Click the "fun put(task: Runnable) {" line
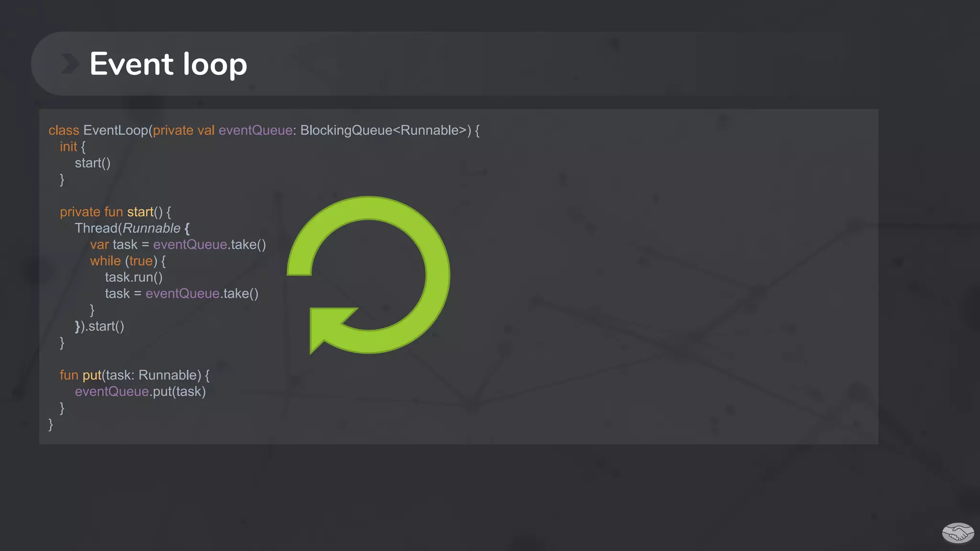This screenshot has height=551, width=980. click(x=134, y=375)
